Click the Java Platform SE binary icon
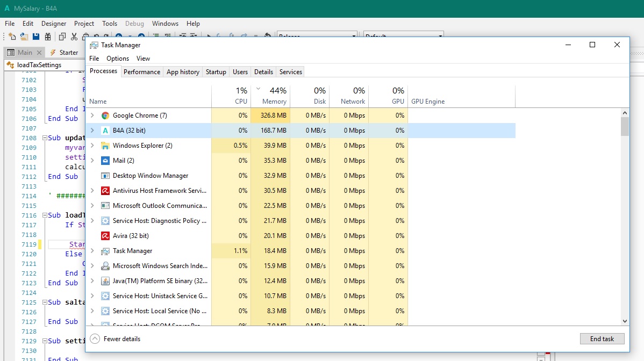 click(105, 281)
